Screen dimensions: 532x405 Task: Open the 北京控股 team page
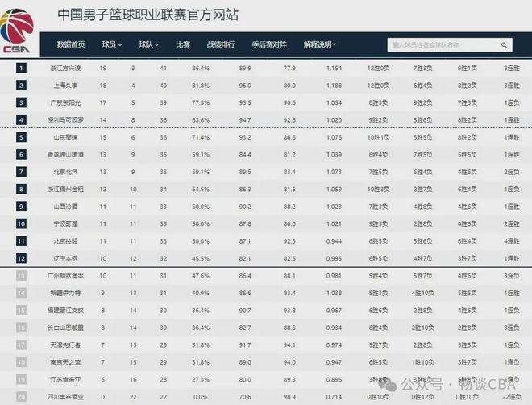[66, 241]
